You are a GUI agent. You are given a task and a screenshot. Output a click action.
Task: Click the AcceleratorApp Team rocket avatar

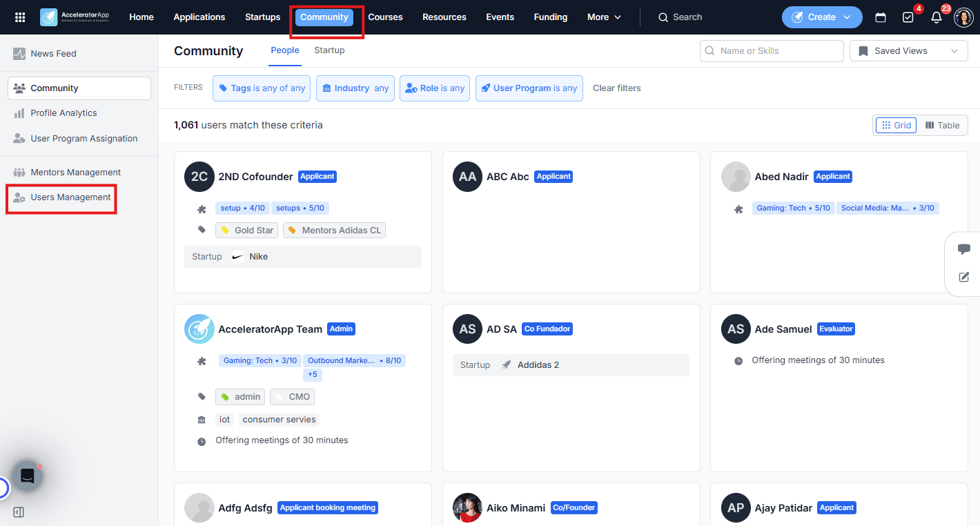199,329
